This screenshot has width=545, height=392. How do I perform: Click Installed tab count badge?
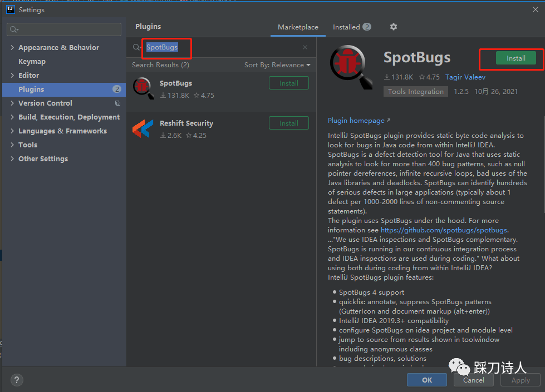[367, 27]
